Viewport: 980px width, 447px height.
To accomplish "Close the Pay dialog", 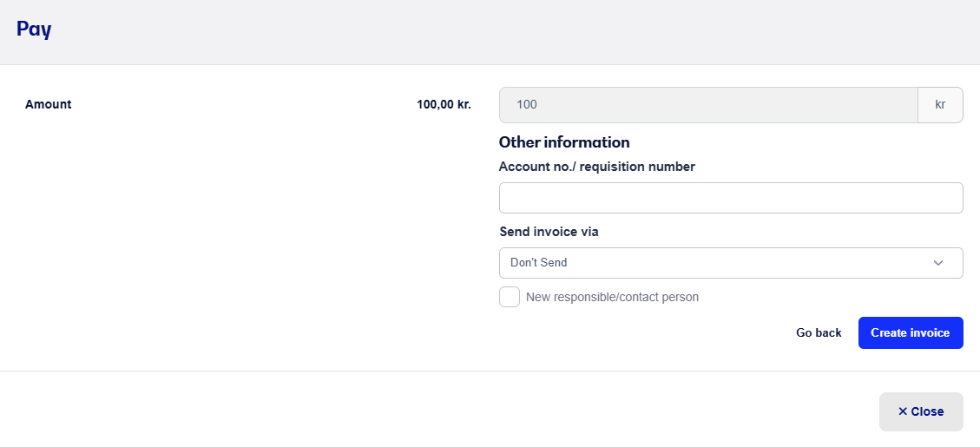I will click(x=921, y=411).
